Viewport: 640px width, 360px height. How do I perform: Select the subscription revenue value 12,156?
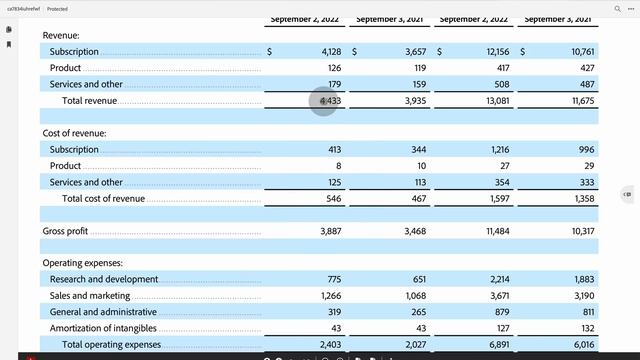tap(498, 52)
